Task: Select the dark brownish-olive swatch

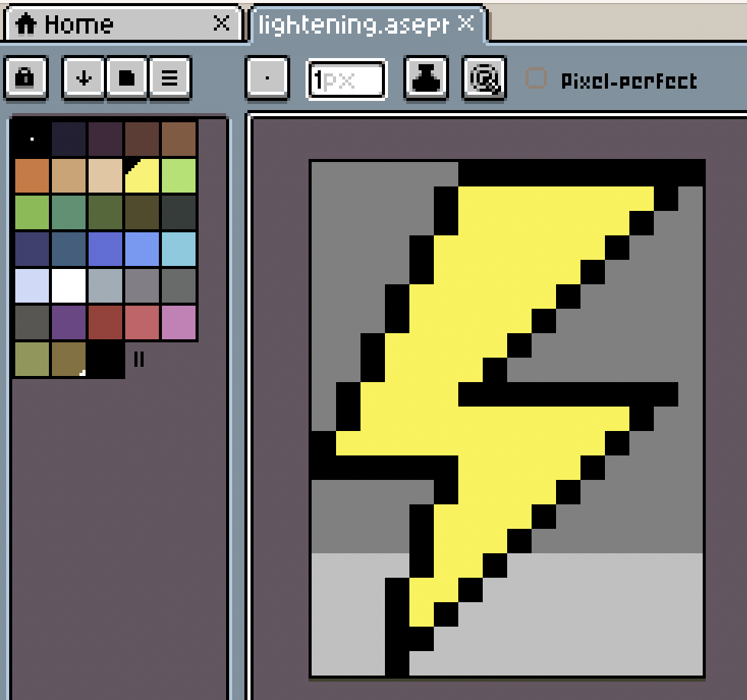Action: pos(142,212)
